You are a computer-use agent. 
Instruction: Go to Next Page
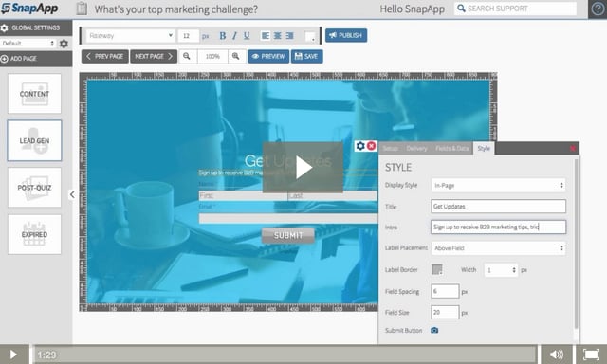(x=154, y=57)
